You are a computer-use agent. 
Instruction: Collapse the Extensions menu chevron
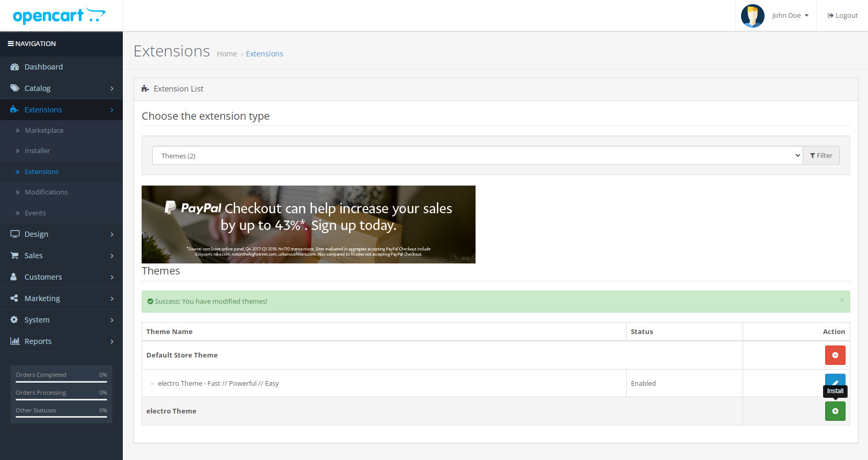112,110
